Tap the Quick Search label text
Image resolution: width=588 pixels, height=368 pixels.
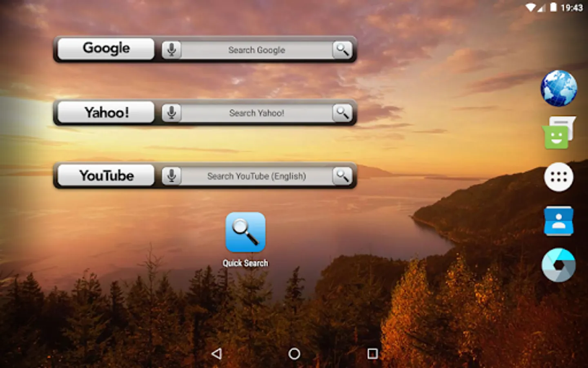click(x=245, y=263)
